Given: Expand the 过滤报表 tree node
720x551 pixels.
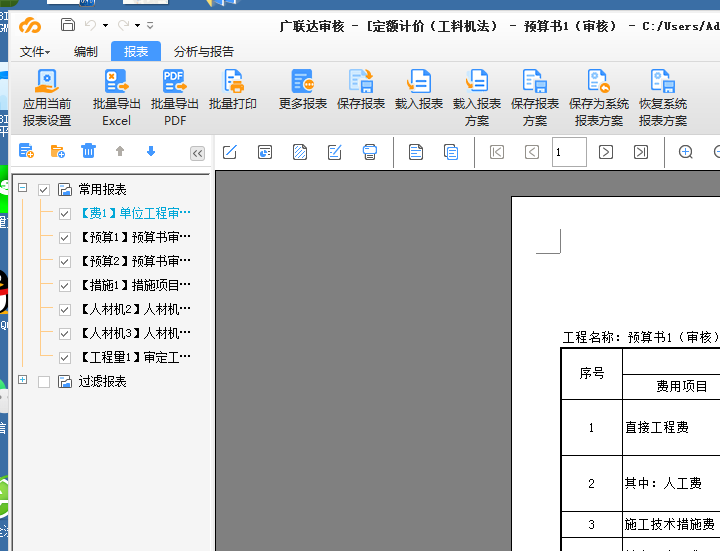Looking at the screenshot, I should point(22,380).
